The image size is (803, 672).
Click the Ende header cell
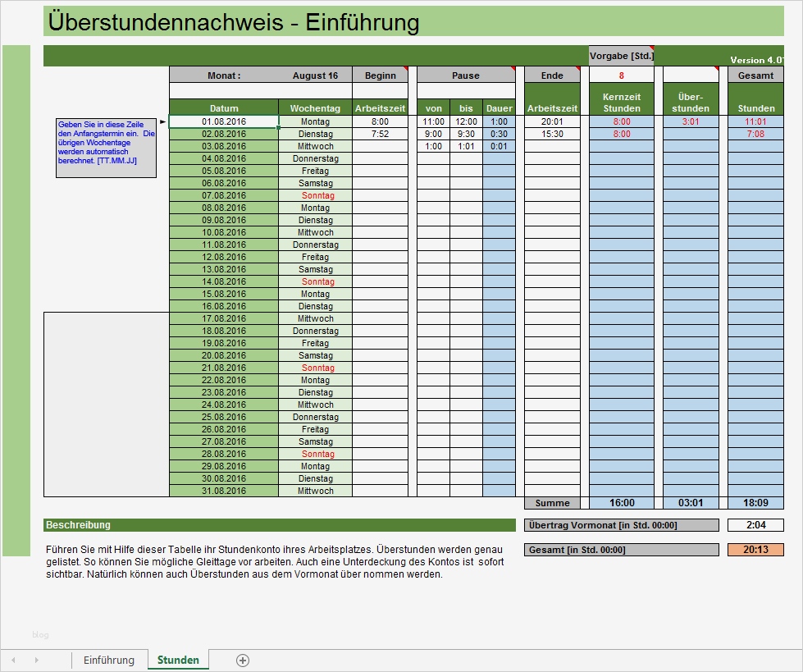[552, 75]
